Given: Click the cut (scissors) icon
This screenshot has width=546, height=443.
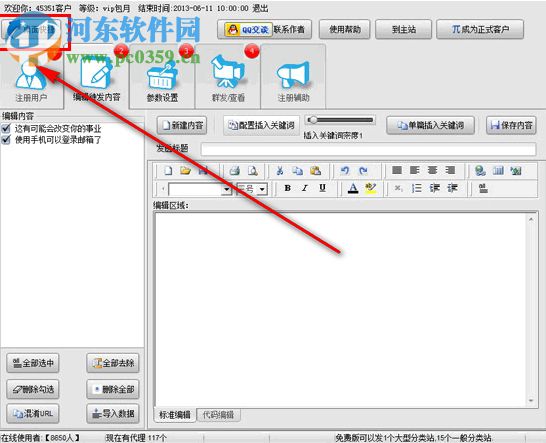Looking at the screenshot, I should (x=280, y=171).
